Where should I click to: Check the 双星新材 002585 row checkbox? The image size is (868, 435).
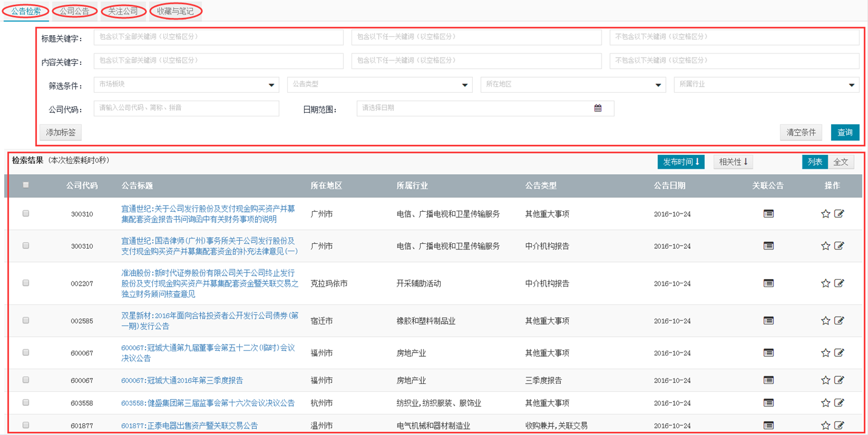25,320
